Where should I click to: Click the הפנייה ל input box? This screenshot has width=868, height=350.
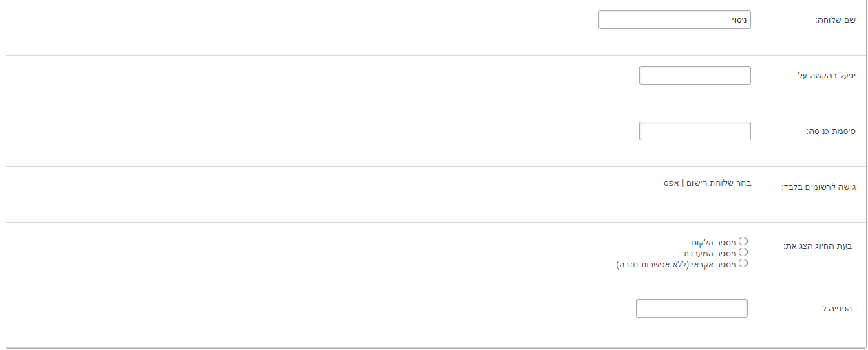coord(691,309)
